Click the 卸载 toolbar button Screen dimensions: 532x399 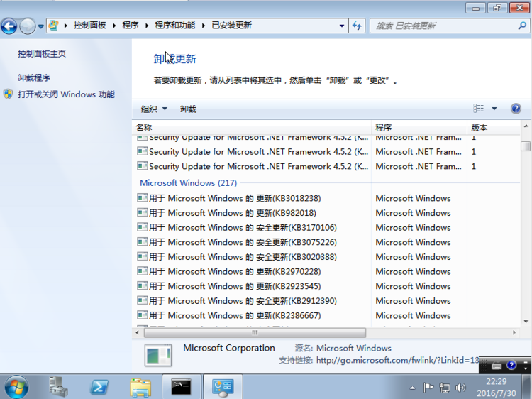tap(188, 109)
